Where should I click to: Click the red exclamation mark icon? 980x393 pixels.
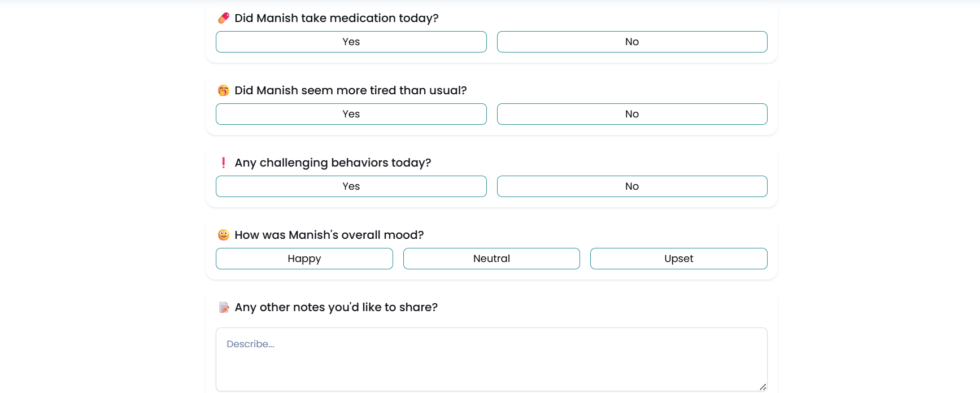tap(224, 163)
